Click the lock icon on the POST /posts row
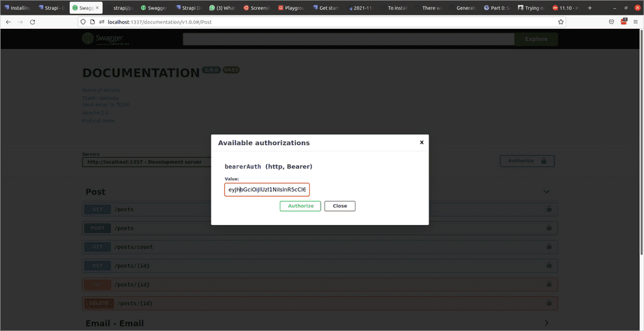This screenshot has height=331, width=644. tap(549, 228)
